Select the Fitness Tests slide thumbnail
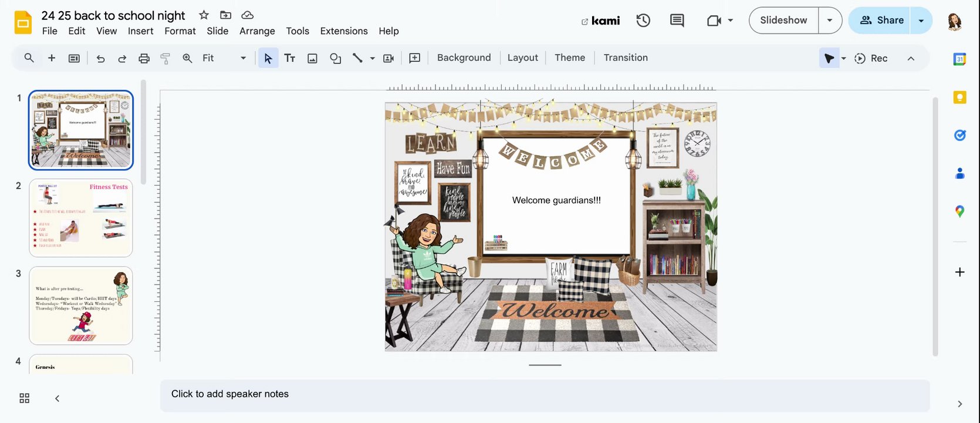Viewport: 980px width, 423px height. click(81, 218)
